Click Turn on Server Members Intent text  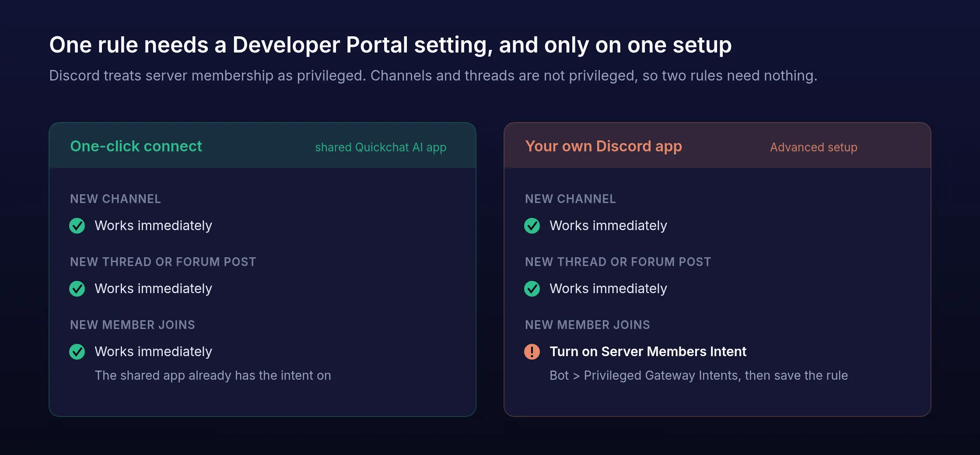tap(648, 352)
